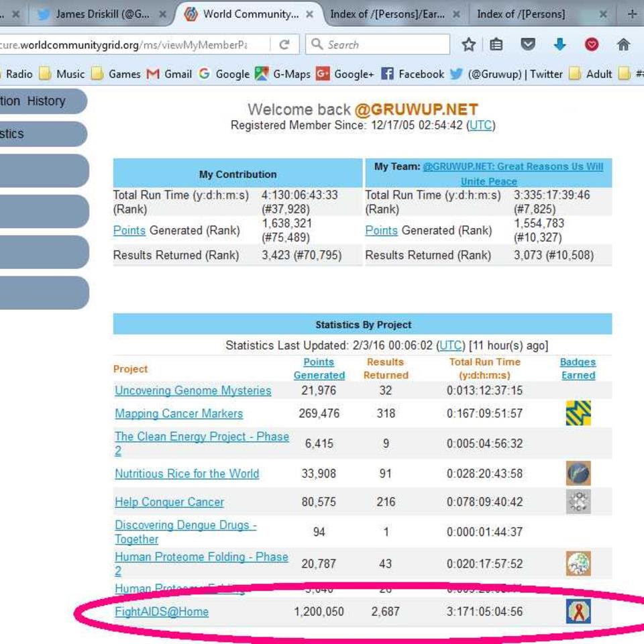The height and width of the screenshot is (644, 644).
Task: Open the Adult bookmarks folder
Action: point(590,74)
